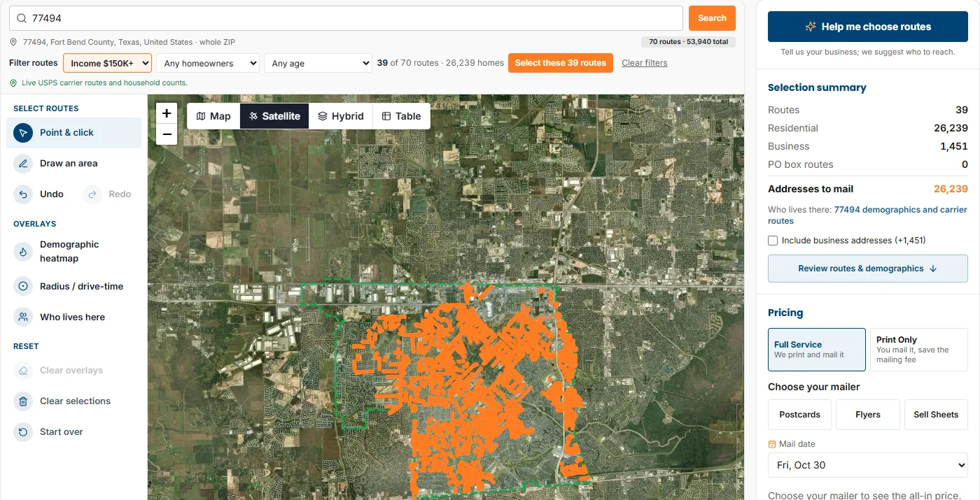
Task: Click the 70 routes · 53,940 total badge
Action: click(x=688, y=42)
